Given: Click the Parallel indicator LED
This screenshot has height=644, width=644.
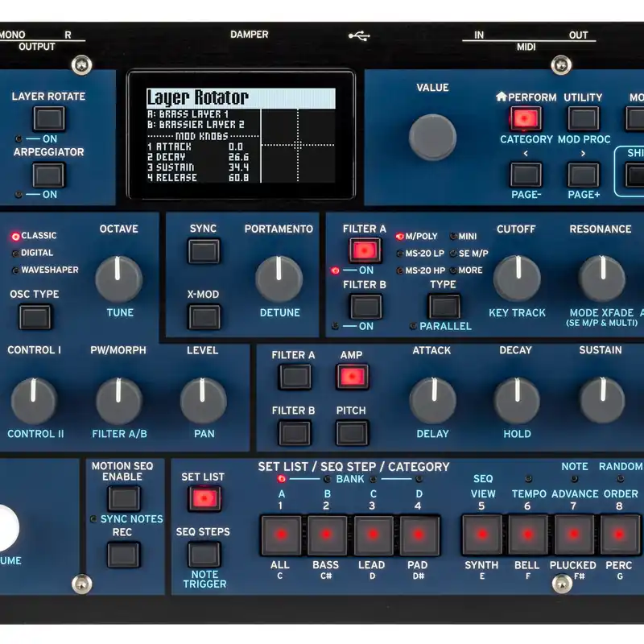Looking at the screenshot, I should [x=413, y=326].
